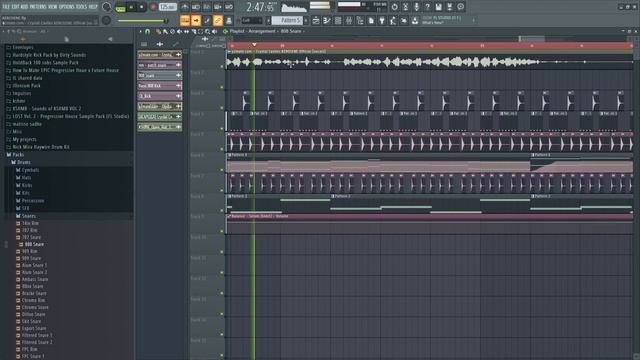
Task: Open the mixer icon in the shortcut toolbar
Action: [349, 20]
